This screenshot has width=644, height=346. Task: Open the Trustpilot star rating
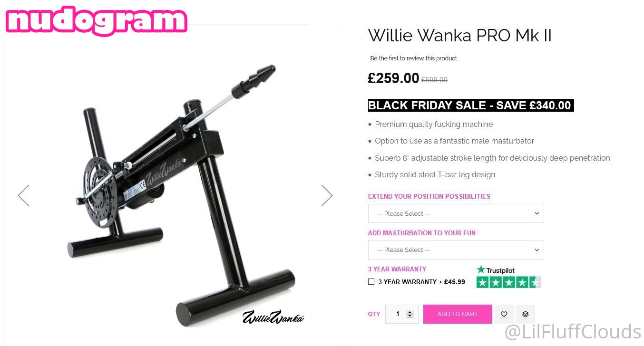pos(509,282)
